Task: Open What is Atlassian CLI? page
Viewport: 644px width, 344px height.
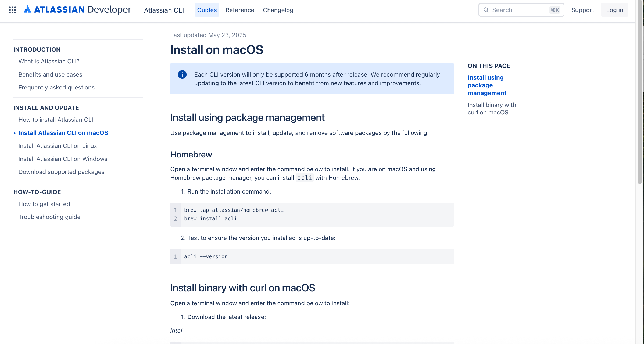Action: (x=49, y=61)
